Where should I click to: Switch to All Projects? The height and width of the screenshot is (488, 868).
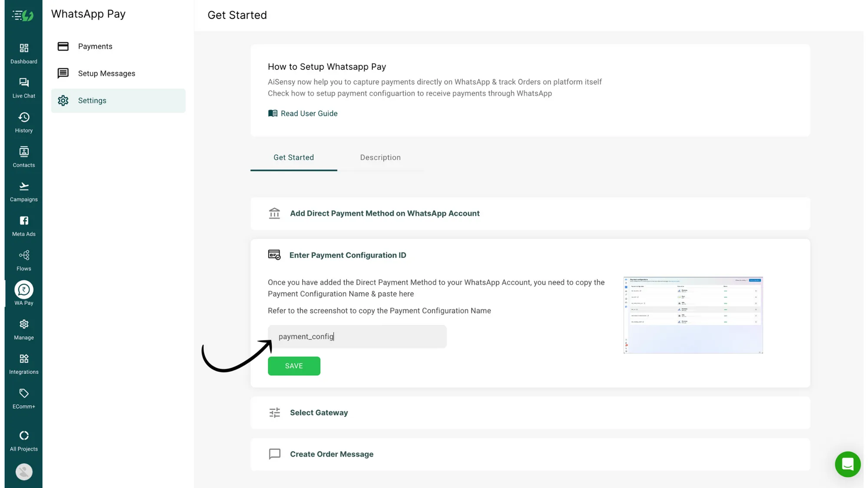[23, 440]
